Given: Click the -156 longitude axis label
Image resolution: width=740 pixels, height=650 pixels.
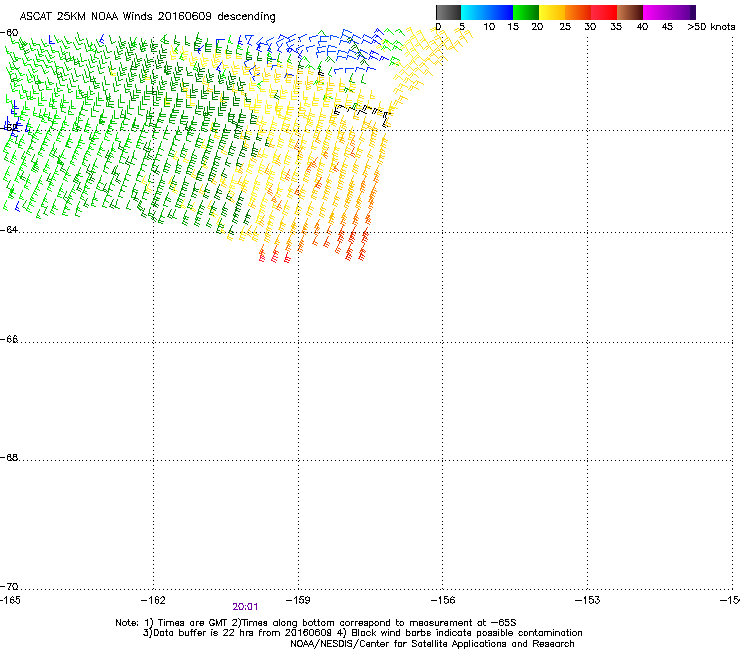Looking at the screenshot, I should [443, 600].
